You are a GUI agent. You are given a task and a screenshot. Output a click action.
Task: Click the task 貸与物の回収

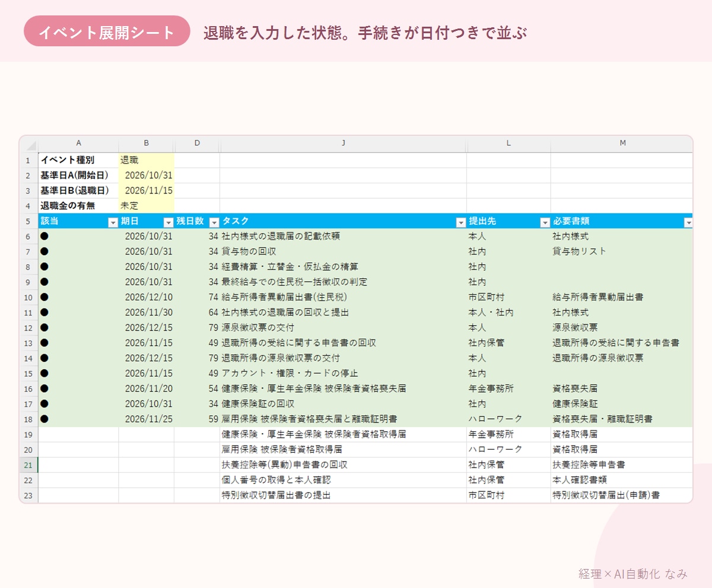[x=249, y=252]
